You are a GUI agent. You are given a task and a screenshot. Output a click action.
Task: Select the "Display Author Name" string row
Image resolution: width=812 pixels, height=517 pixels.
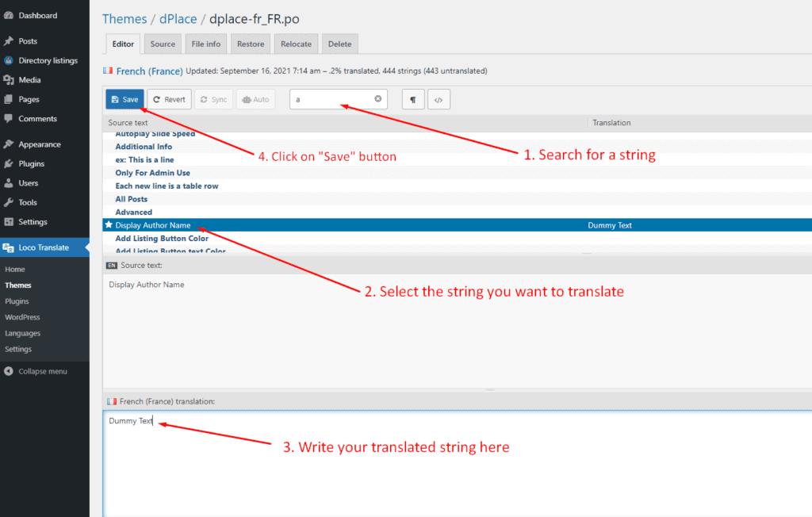click(x=152, y=225)
